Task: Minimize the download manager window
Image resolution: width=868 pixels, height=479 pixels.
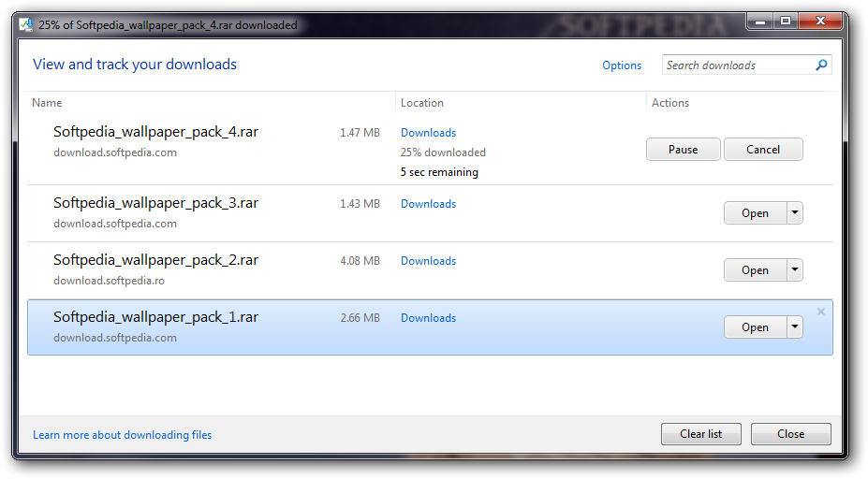Action: coord(760,21)
